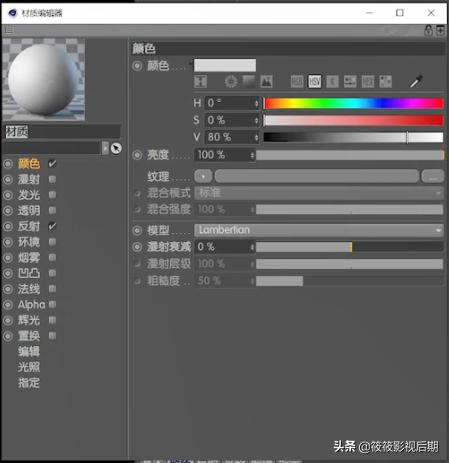
Task: Click the V brightness gradient slider
Action: click(353, 137)
